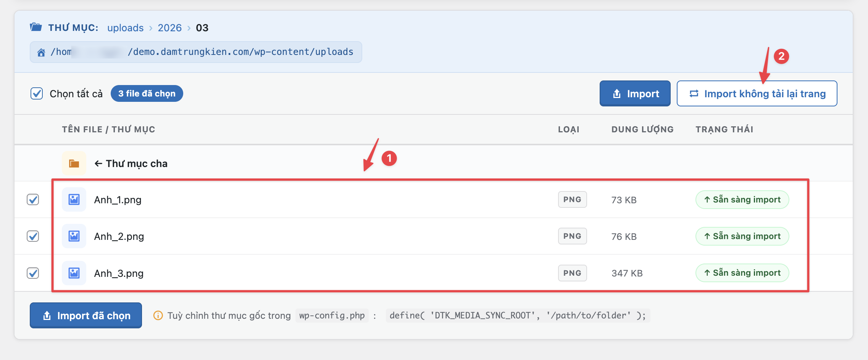Uncheck the Chọn tất cả checkbox
868x360 pixels.
pyautogui.click(x=36, y=93)
